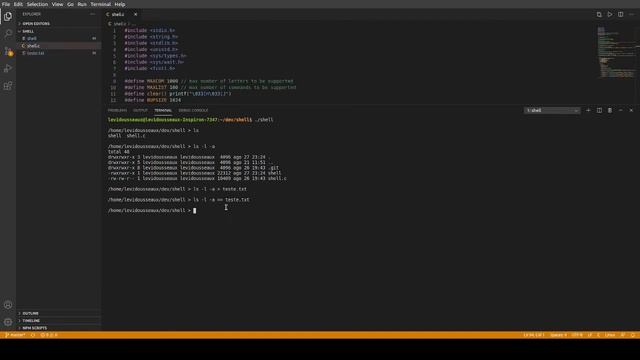Select shell.c file in explorer tree
This screenshot has width=640, height=360.
click(x=58, y=46)
